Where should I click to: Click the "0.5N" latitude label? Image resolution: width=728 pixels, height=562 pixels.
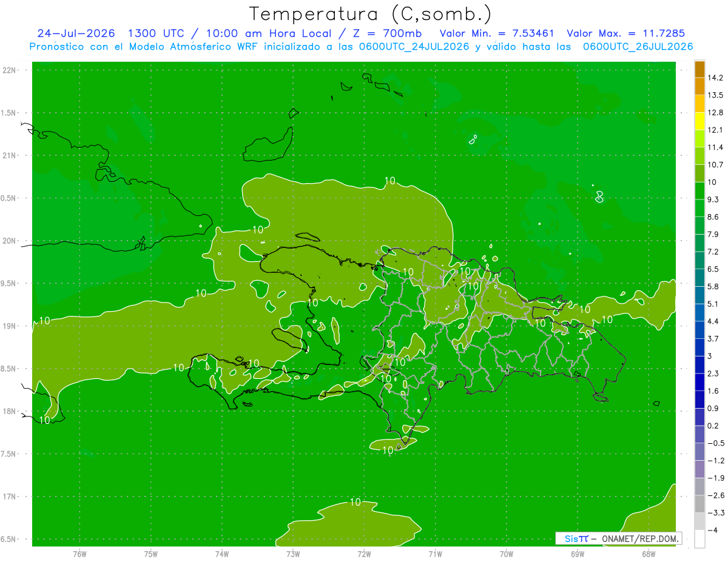[8, 198]
